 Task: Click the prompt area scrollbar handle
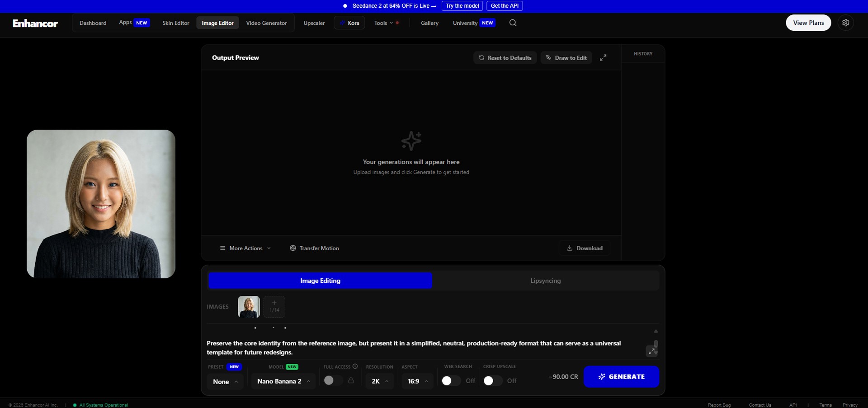(x=656, y=344)
